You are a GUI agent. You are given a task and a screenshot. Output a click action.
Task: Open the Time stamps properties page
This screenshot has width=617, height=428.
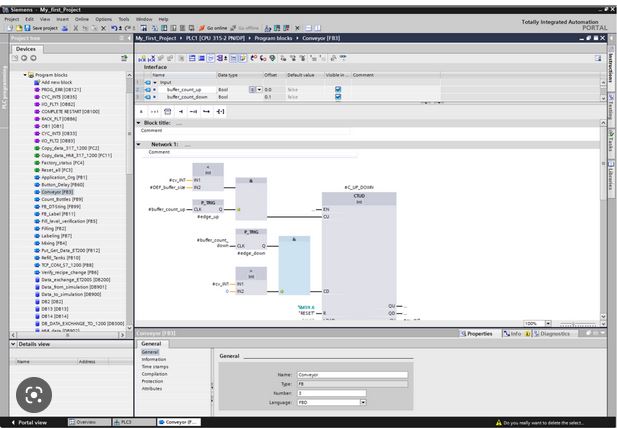(x=155, y=367)
